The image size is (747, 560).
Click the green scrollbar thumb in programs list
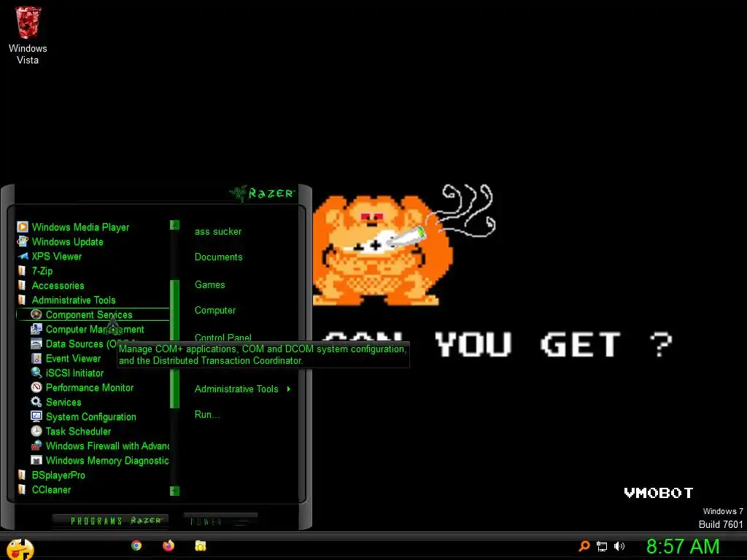(x=175, y=344)
